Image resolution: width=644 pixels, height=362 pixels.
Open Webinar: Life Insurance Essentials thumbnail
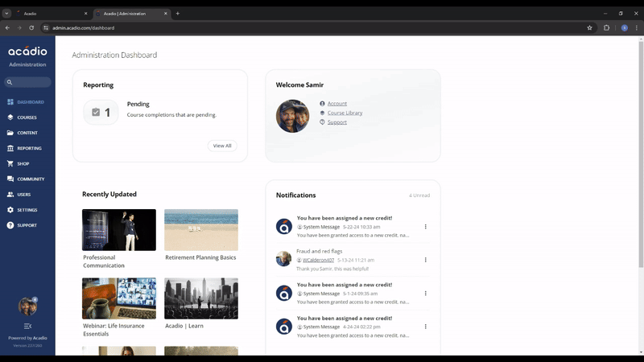119,298
